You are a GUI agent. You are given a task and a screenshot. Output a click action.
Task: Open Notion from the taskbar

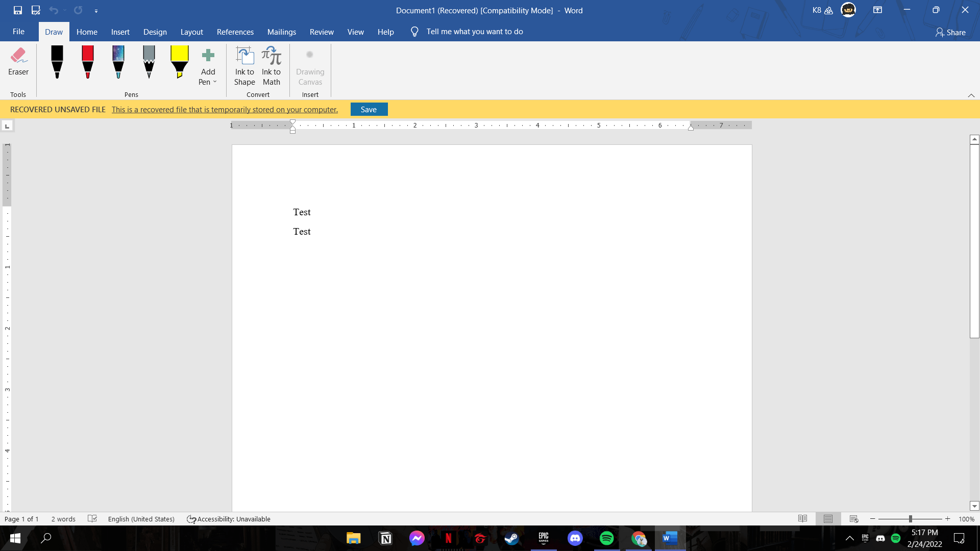(x=385, y=538)
